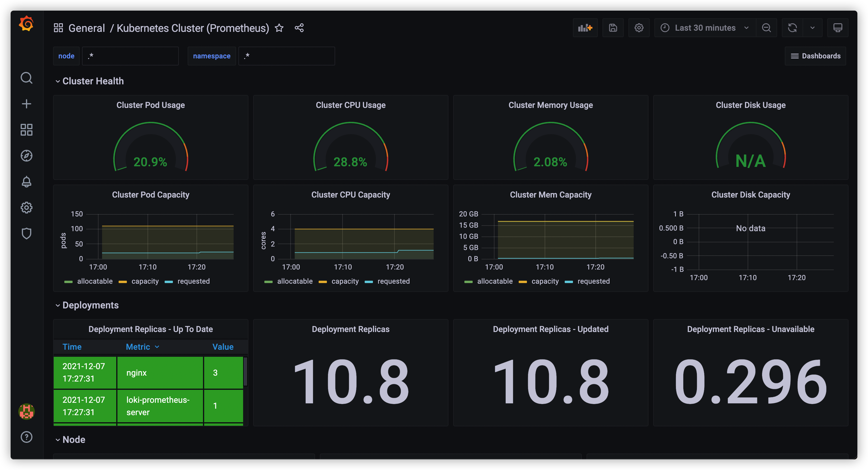Open the Dashboards links button
Viewport: 868px width, 470px height.
pyautogui.click(x=815, y=56)
